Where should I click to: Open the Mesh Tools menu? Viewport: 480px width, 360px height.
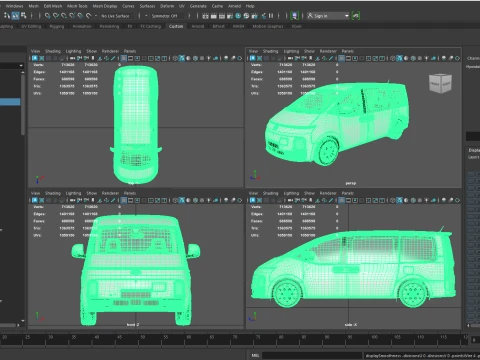[x=77, y=6]
